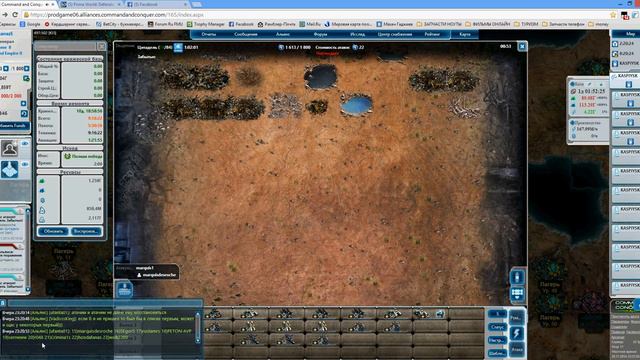The height and width of the screenshot is (360, 640).
Task: Click the blue funds button in left panel
Action: point(15,126)
